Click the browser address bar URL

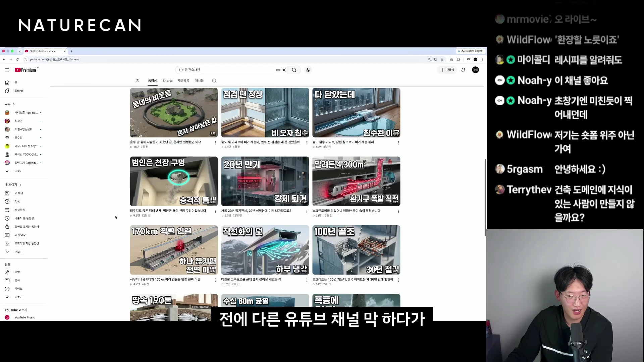54,59
